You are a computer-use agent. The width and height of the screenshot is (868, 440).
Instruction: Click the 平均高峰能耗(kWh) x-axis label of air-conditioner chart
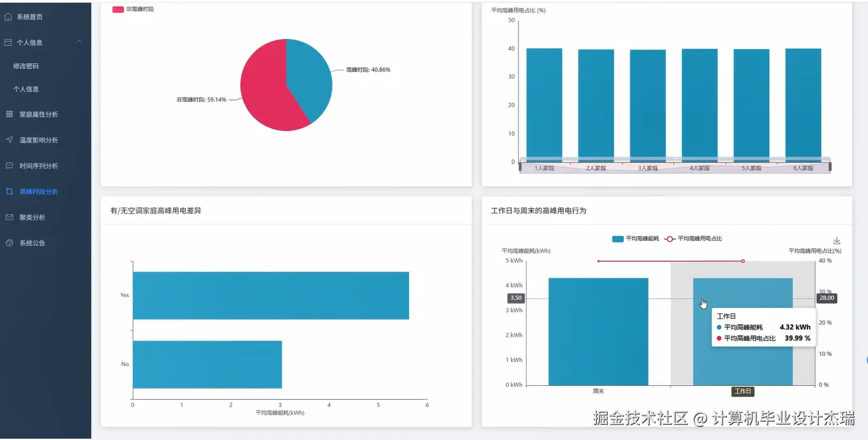click(280, 413)
